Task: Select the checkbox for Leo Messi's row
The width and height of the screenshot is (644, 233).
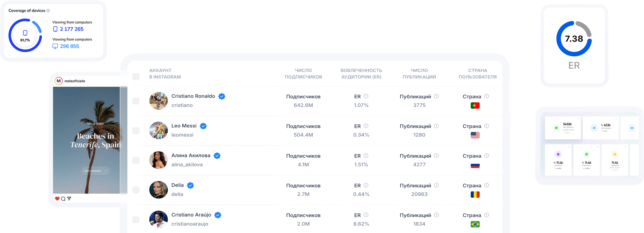Action: (x=136, y=130)
